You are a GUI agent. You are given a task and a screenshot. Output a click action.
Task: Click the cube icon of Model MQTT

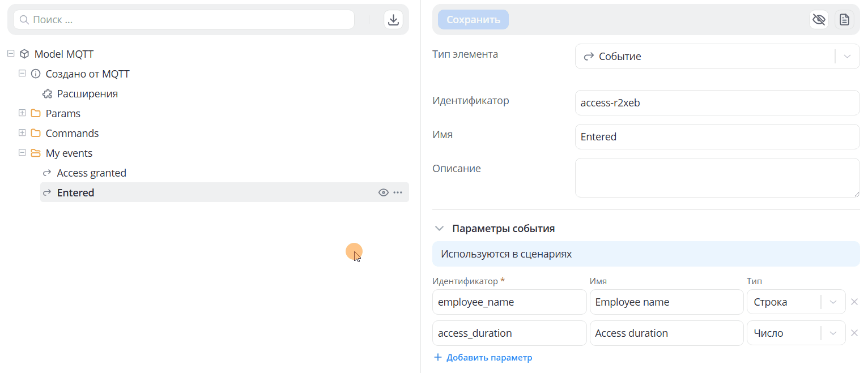(x=24, y=54)
